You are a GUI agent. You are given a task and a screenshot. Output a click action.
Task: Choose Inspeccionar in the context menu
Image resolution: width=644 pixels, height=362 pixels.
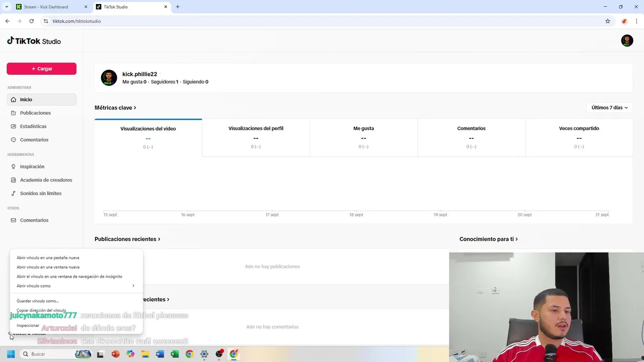pyautogui.click(x=75, y=326)
